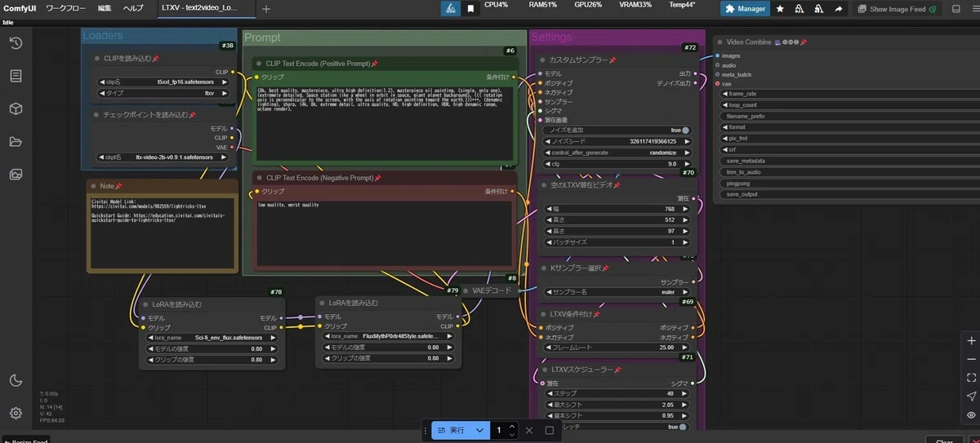Change タイプ ltxv combo
The height and width of the screenshot is (443, 980).
163,93
